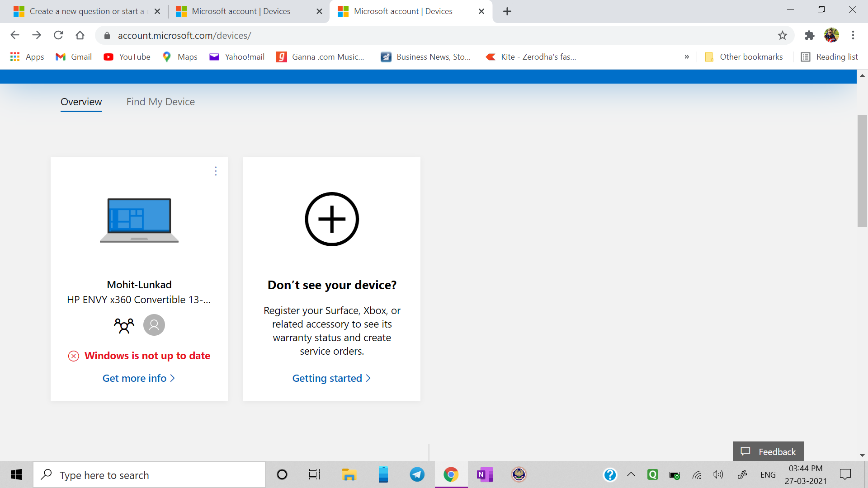868x488 pixels.
Task: Open Telegram from taskbar
Action: (x=417, y=474)
